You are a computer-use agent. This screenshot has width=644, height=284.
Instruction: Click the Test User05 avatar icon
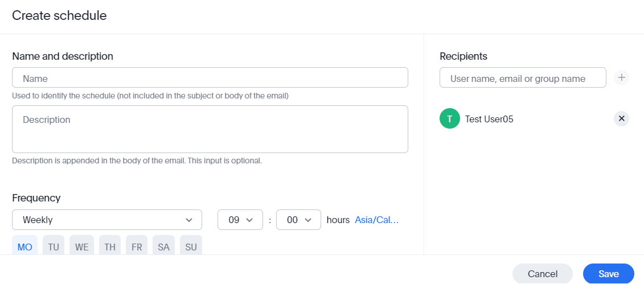(x=449, y=119)
